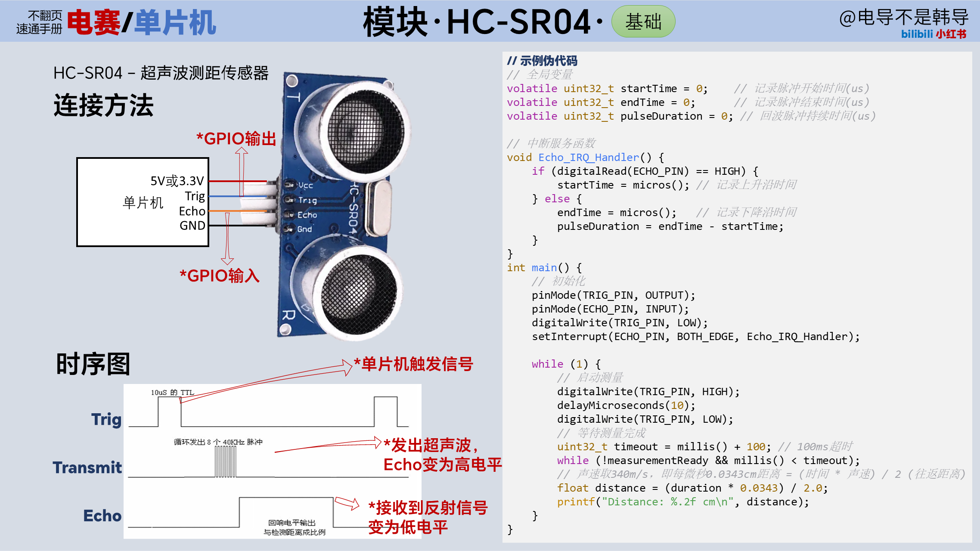Click the Gnd silkscreen label on the sensor board
Screen dimensions: 980x551
point(304,229)
